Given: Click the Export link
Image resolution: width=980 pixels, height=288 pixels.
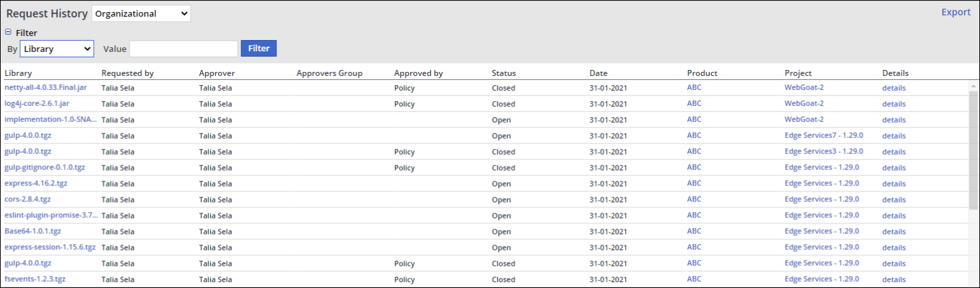Looking at the screenshot, I should click(955, 12).
